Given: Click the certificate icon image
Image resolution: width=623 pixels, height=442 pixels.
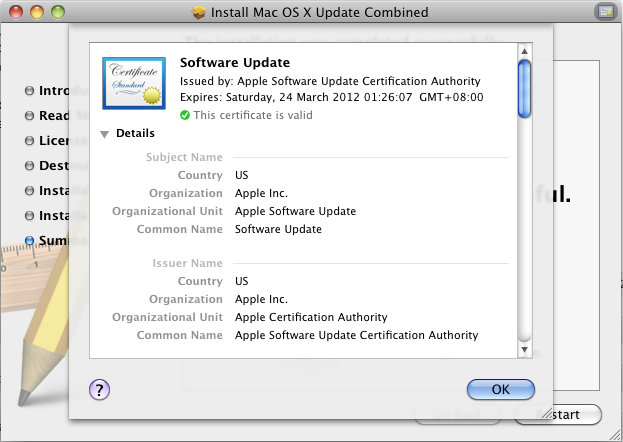Looking at the screenshot, I should [134, 83].
